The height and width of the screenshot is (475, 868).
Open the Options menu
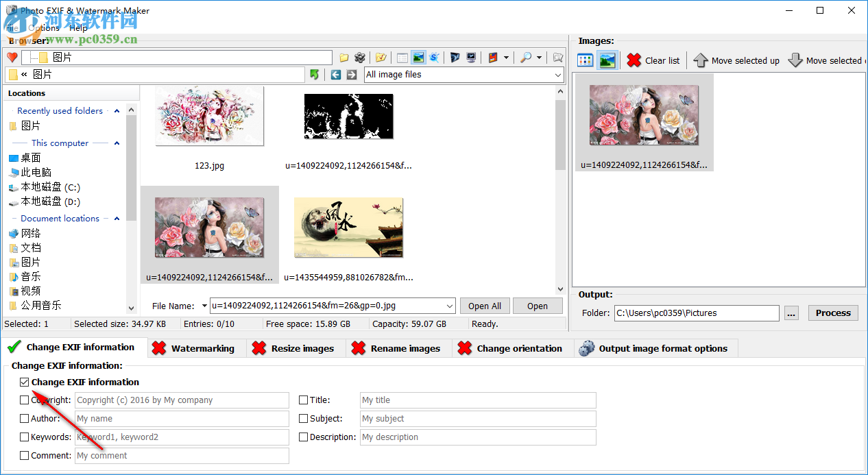pyautogui.click(x=43, y=27)
